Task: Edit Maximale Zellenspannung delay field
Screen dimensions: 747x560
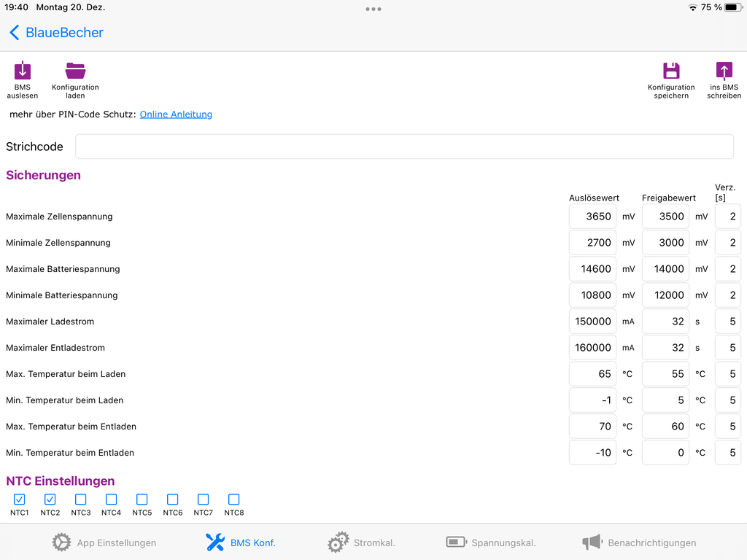Action: tap(728, 217)
